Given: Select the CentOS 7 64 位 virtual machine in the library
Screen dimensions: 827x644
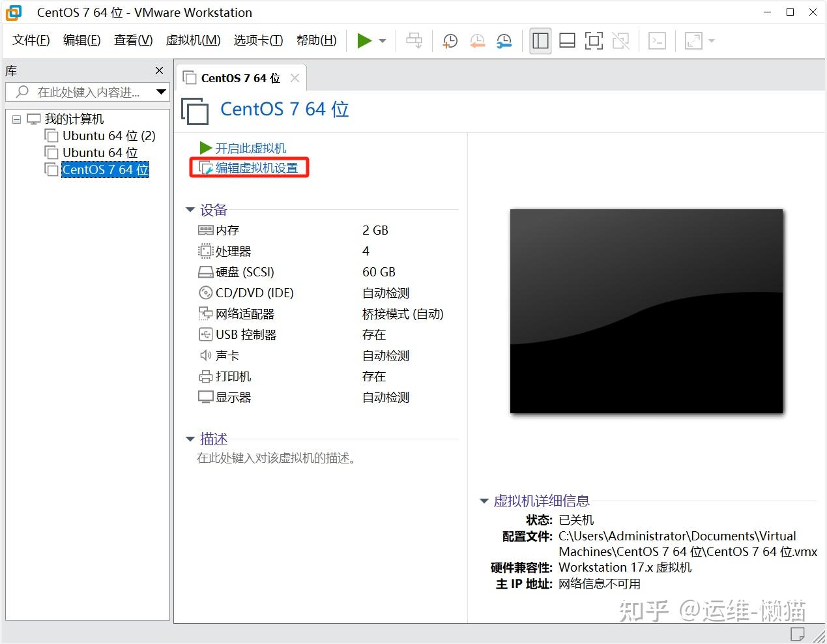Looking at the screenshot, I should point(105,169).
